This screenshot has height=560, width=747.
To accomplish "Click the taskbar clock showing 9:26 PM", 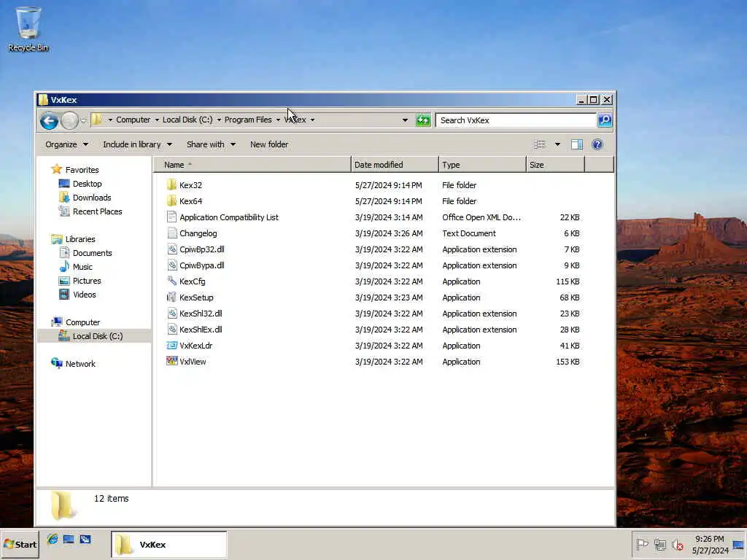I will point(709,544).
